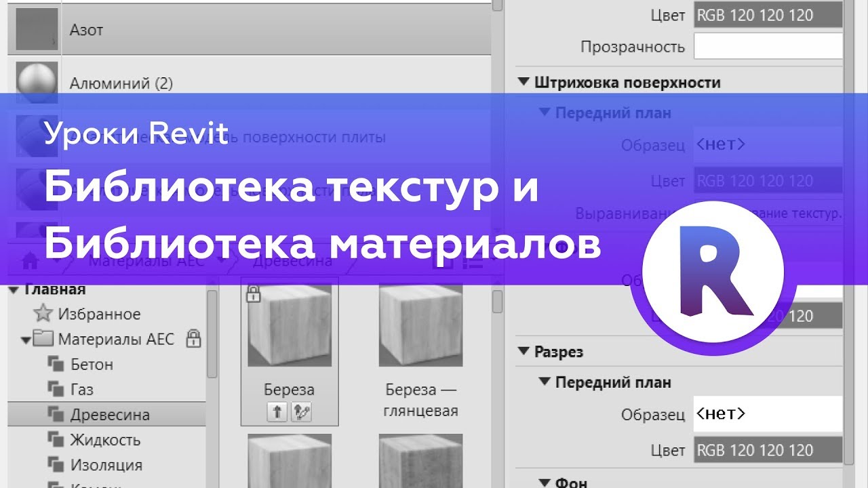Screen dimensions: 868x488
Task: Collapse Передний план under Разрез
Action: [543, 382]
